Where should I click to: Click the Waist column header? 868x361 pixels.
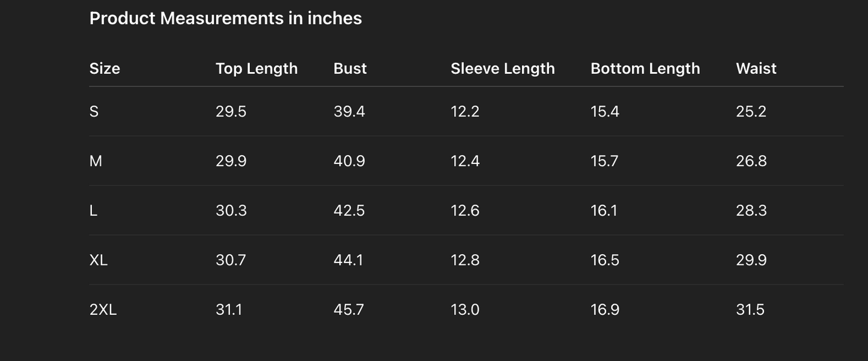coord(756,68)
